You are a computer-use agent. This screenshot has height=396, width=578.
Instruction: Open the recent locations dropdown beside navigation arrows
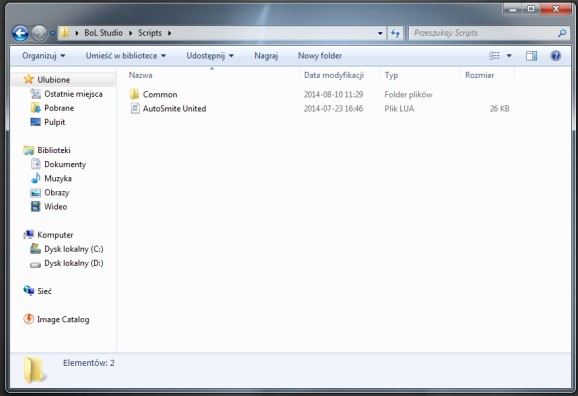coord(52,33)
